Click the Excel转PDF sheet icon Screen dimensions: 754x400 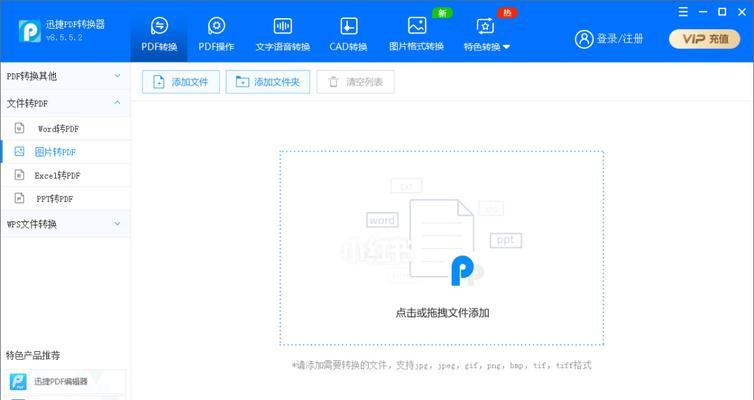(x=19, y=175)
